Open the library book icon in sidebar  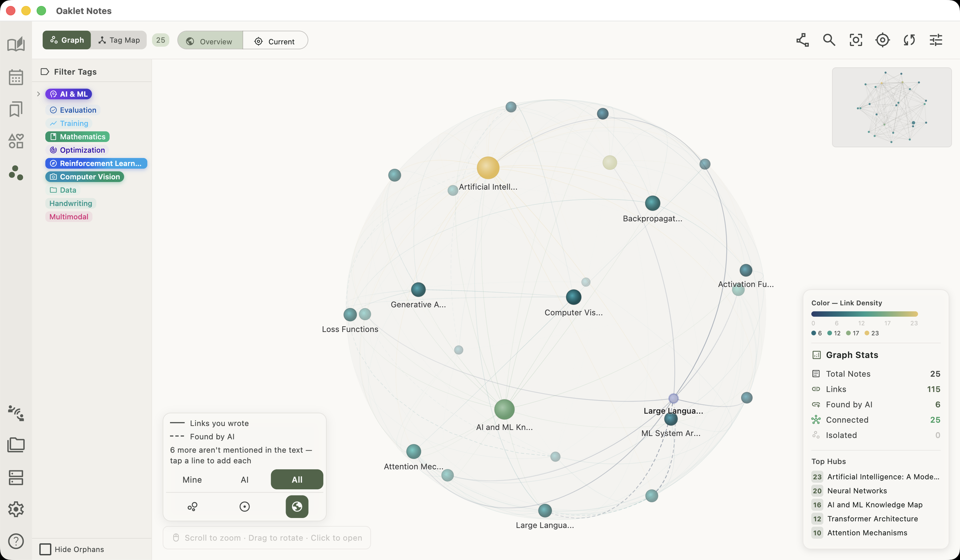(x=16, y=44)
